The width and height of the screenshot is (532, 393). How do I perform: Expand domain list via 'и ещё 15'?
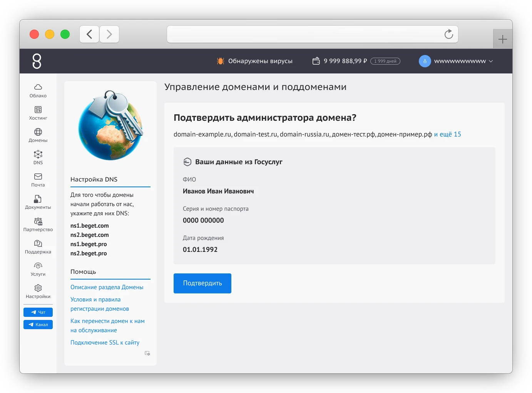(447, 134)
